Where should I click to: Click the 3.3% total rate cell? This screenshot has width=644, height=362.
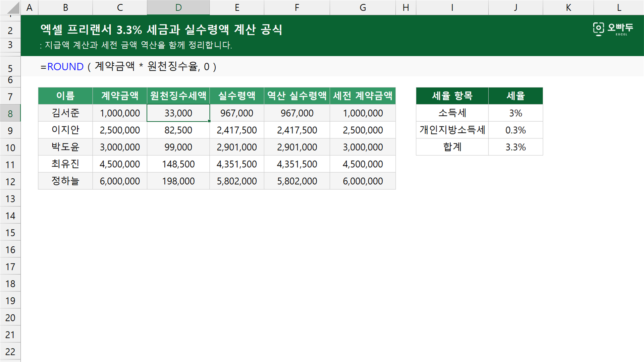point(516,147)
